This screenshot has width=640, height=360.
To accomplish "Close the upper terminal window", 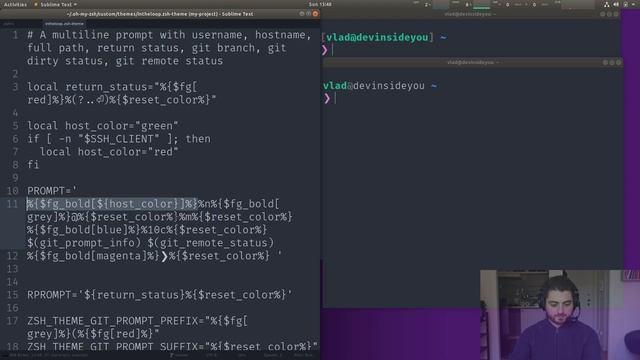I will pyautogui.click(x=616, y=14).
